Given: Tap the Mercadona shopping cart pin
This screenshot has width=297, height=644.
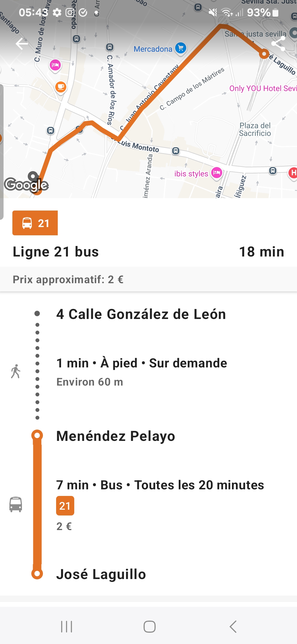Looking at the screenshot, I should (x=181, y=48).
